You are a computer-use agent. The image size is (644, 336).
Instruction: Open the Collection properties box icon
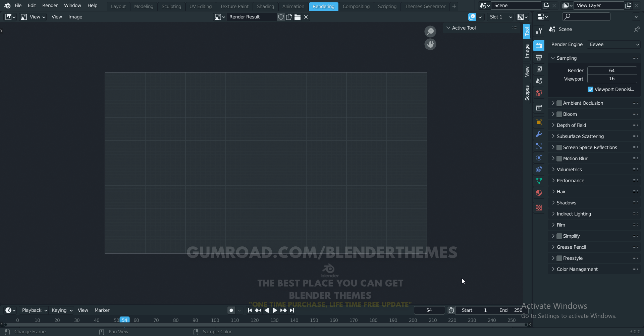pyautogui.click(x=539, y=108)
